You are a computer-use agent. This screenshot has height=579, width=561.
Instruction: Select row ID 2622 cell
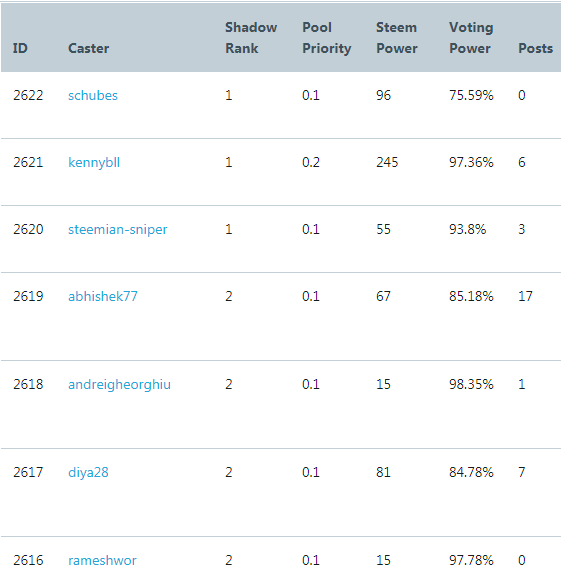[x=28, y=95]
